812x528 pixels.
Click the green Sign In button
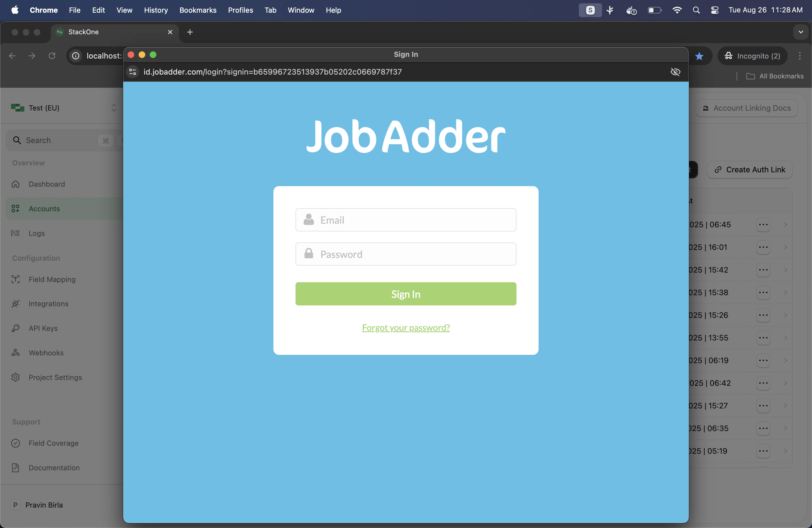[406, 294]
